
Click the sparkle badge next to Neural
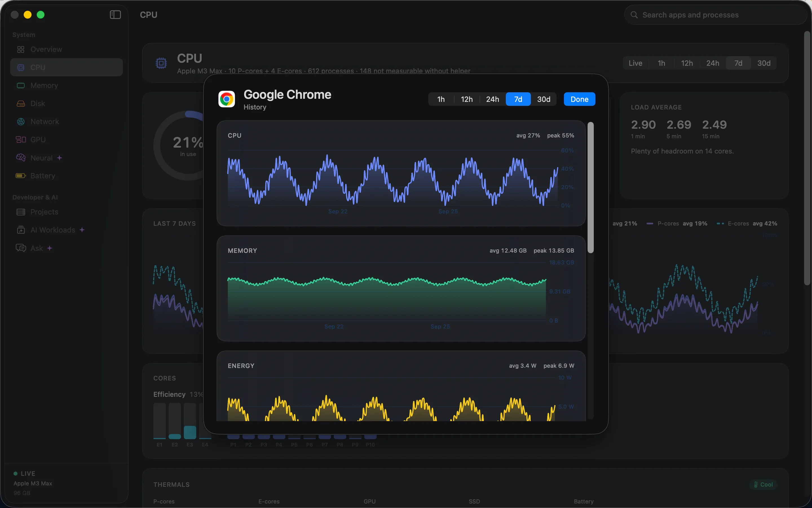(59, 158)
